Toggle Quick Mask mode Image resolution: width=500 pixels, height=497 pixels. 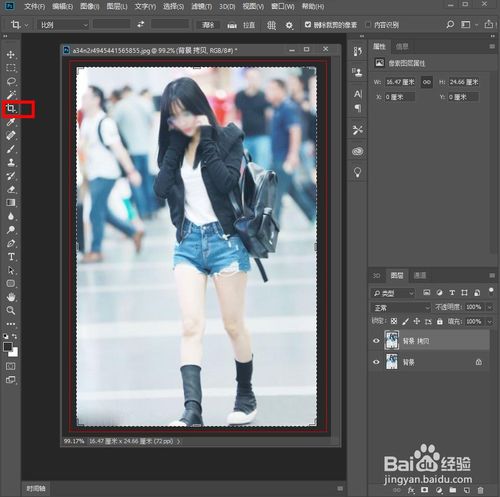11,366
